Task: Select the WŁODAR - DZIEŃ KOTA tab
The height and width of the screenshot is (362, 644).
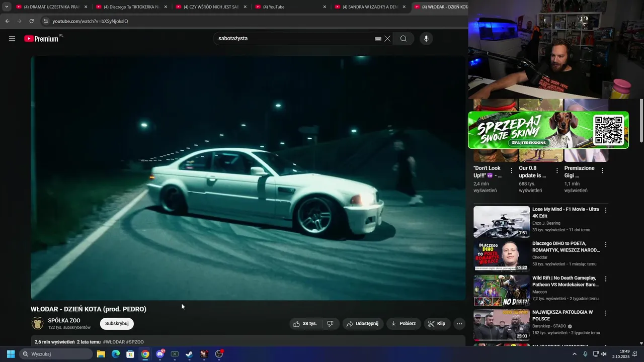Action: pyautogui.click(x=440, y=7)
